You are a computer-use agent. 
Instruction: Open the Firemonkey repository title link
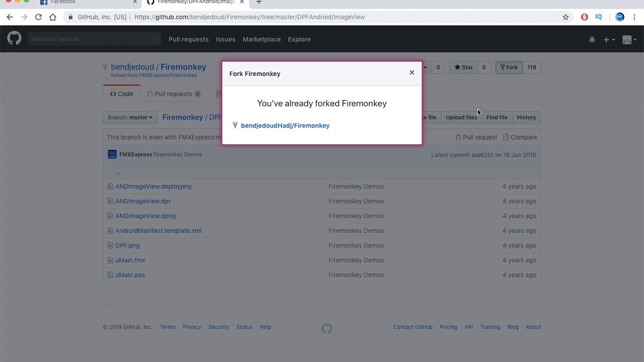click(183, 67)
